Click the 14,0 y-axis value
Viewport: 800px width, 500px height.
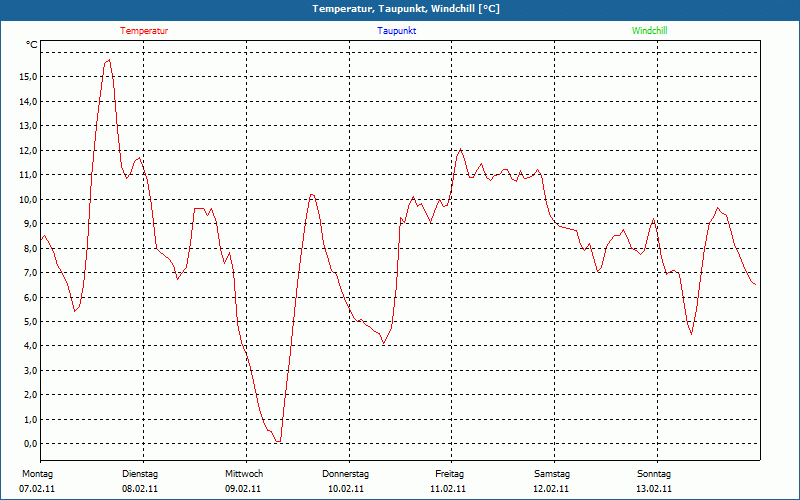click(x=28, y=101)
